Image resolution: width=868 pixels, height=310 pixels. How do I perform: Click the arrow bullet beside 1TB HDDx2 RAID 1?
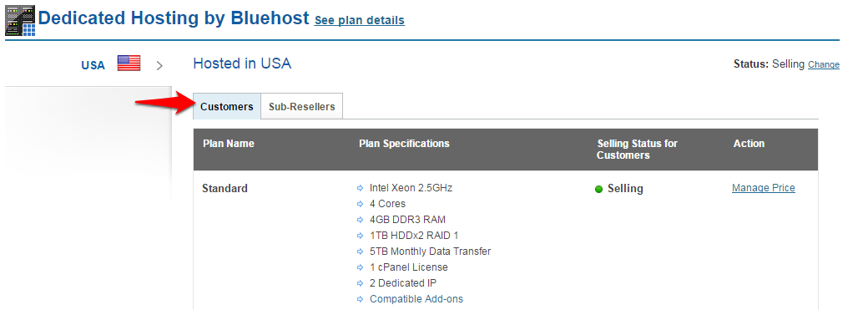(x=361, y=236)
